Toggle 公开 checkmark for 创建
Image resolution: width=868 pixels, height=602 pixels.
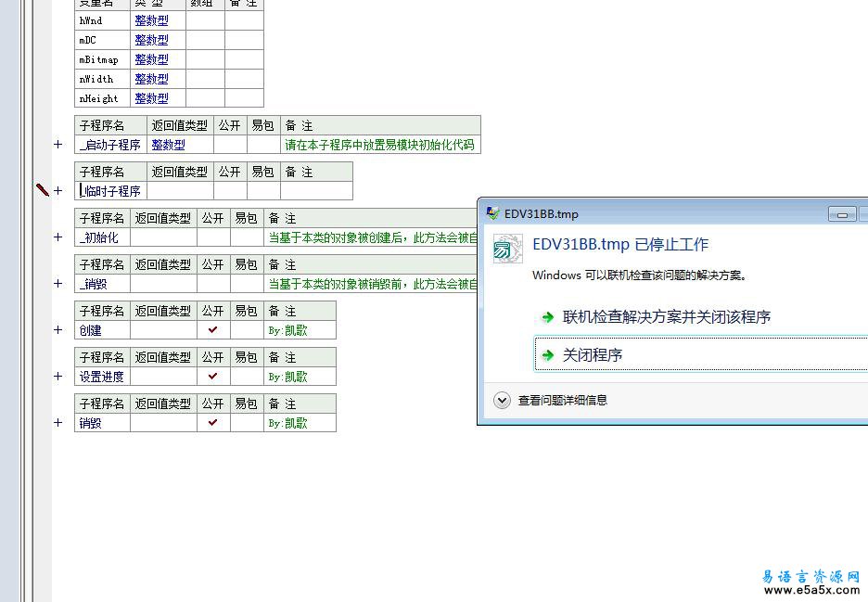coord(212,330)
